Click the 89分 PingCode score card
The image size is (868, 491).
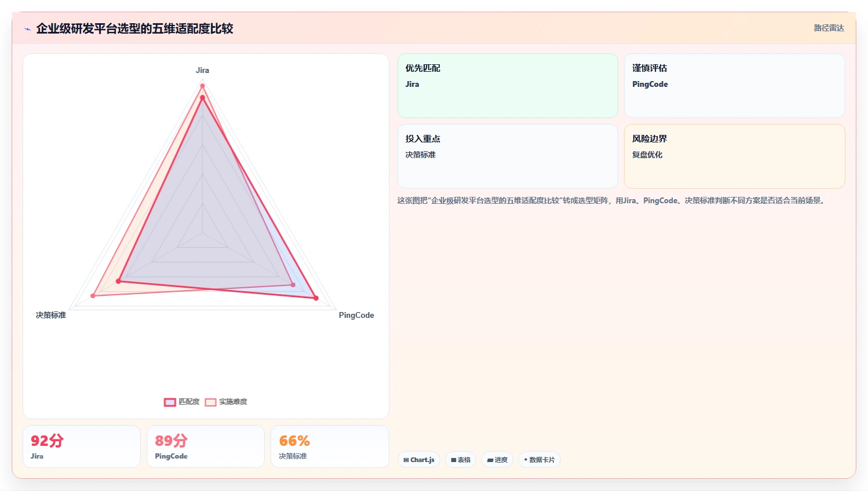click(206, 446)
